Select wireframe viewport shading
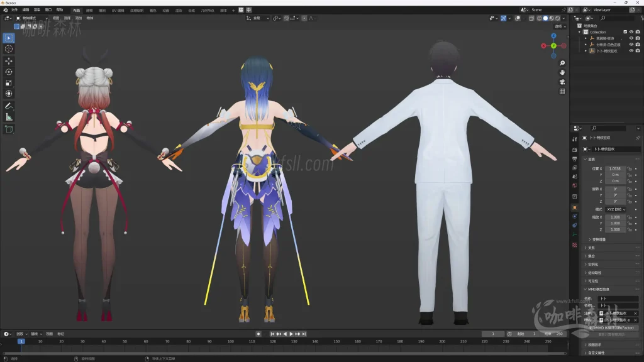 pyautogui.click(x=539, y=18)
